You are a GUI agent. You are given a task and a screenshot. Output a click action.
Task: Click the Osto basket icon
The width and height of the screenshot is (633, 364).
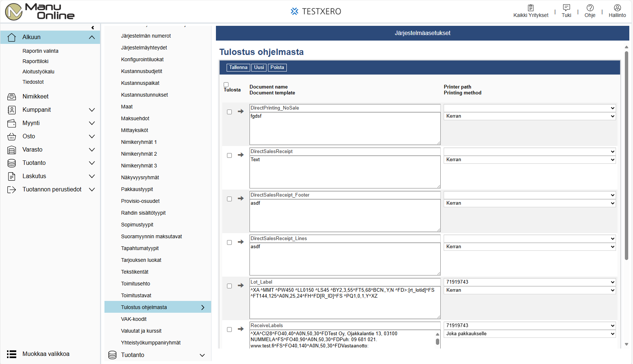12,136
